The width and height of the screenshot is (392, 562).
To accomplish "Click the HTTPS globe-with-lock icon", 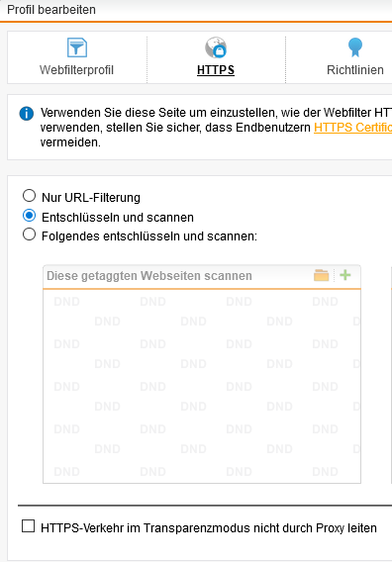I will (216, 47).
